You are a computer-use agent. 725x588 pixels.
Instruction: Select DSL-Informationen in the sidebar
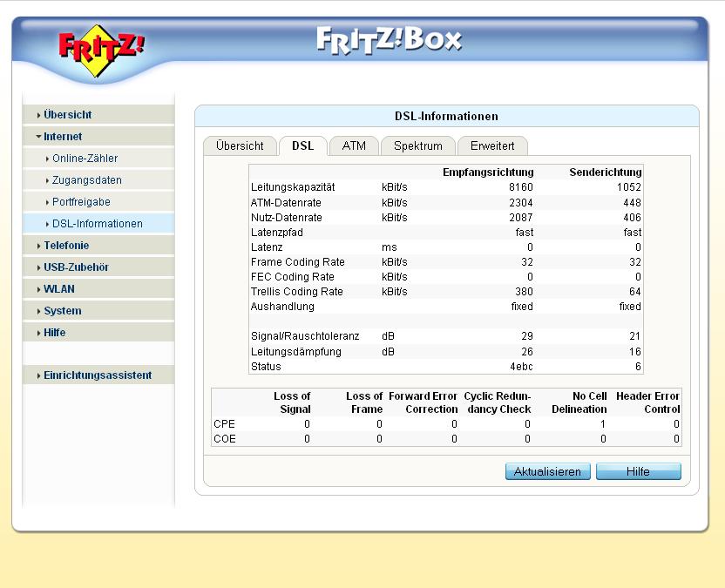pos(98,224)
